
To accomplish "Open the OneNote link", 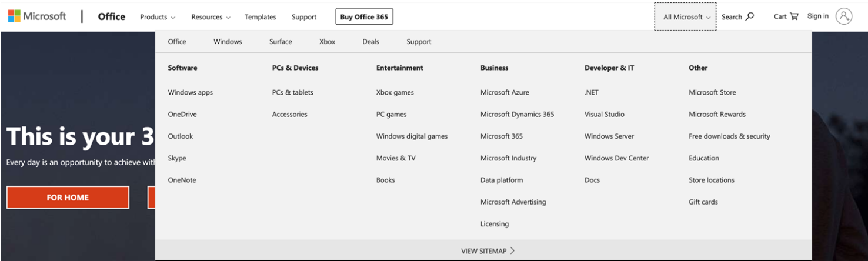I will tap(182, 180).
